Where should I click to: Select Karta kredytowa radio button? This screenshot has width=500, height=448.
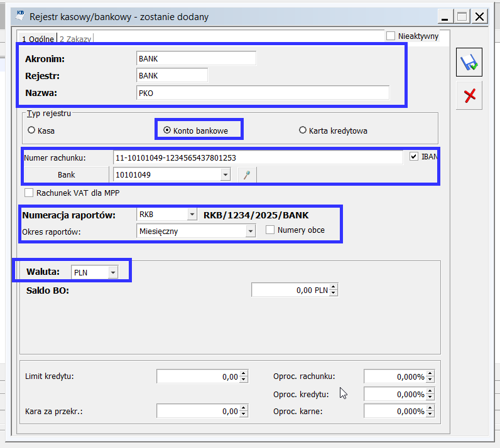[x=303, y=131]
